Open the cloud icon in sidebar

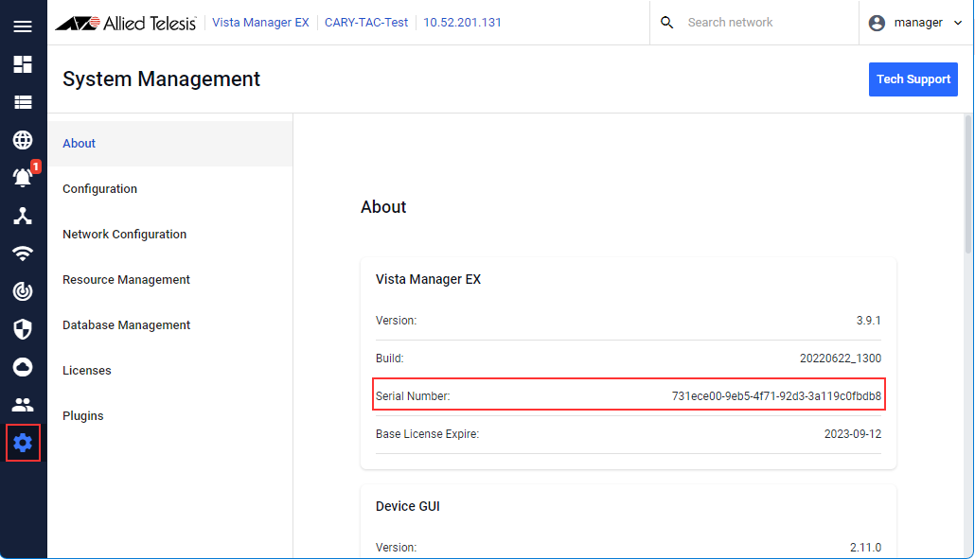coord(23,367)
